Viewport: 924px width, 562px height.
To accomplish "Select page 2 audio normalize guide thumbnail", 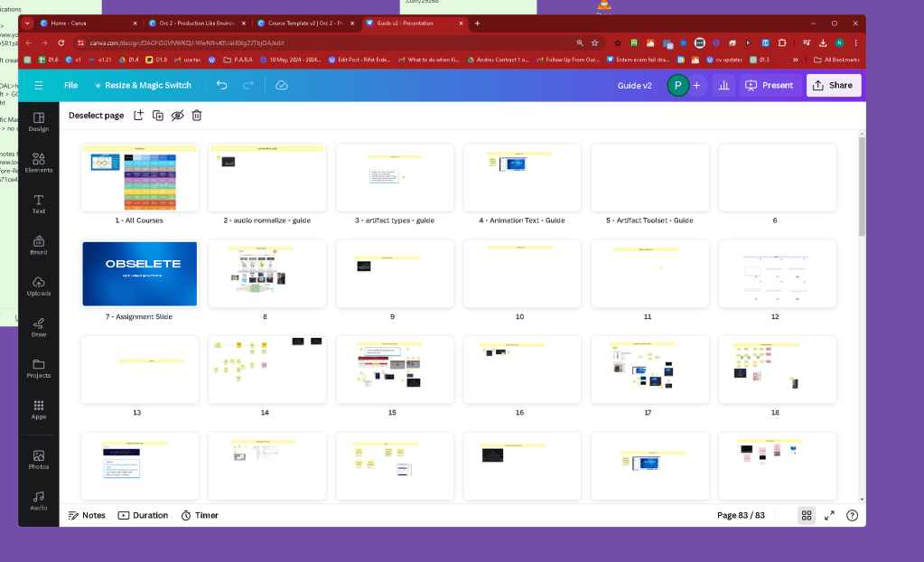I will (267, 177).
